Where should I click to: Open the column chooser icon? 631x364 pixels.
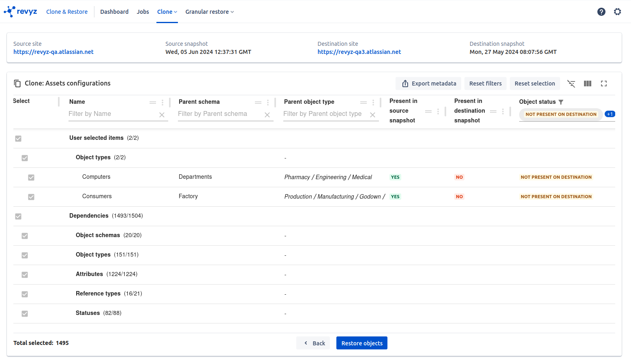588,84
